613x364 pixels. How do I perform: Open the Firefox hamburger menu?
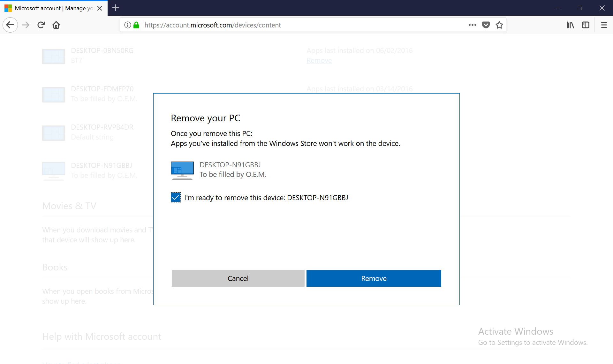pos(604,25)
